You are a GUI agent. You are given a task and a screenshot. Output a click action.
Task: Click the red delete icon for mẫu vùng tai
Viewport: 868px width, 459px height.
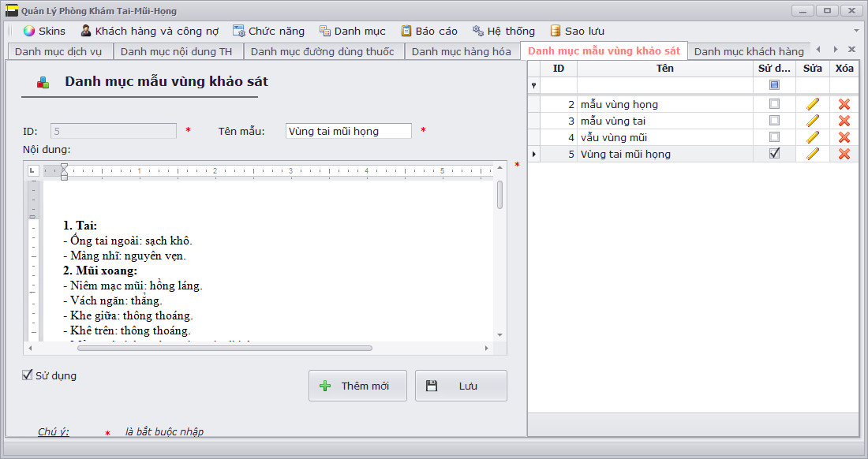tap(844, 121)
